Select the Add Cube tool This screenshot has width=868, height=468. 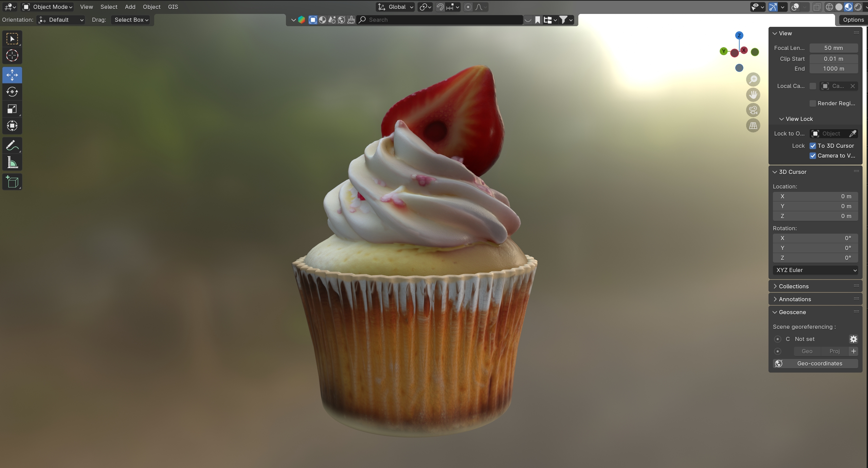pos(12,182)
